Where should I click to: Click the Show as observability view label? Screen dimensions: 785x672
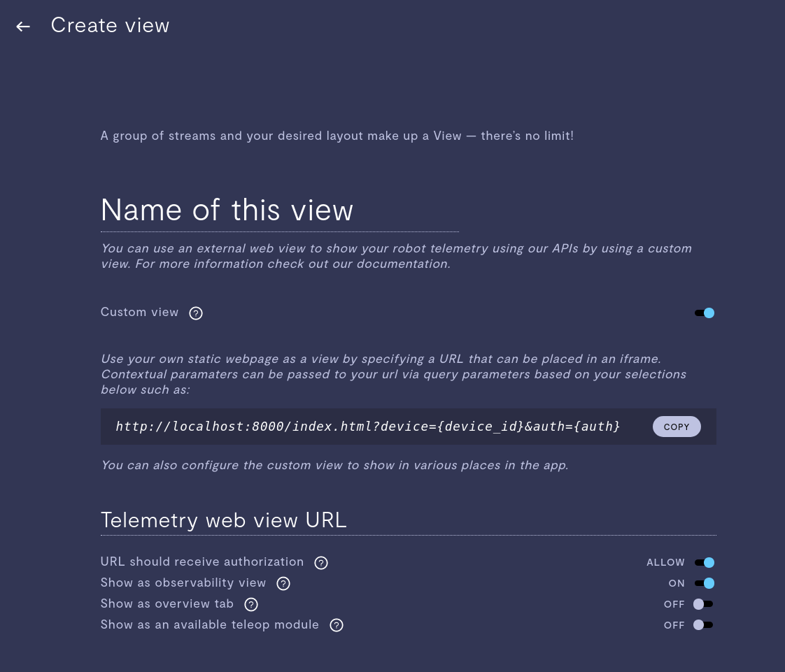[x=183, y=583]
